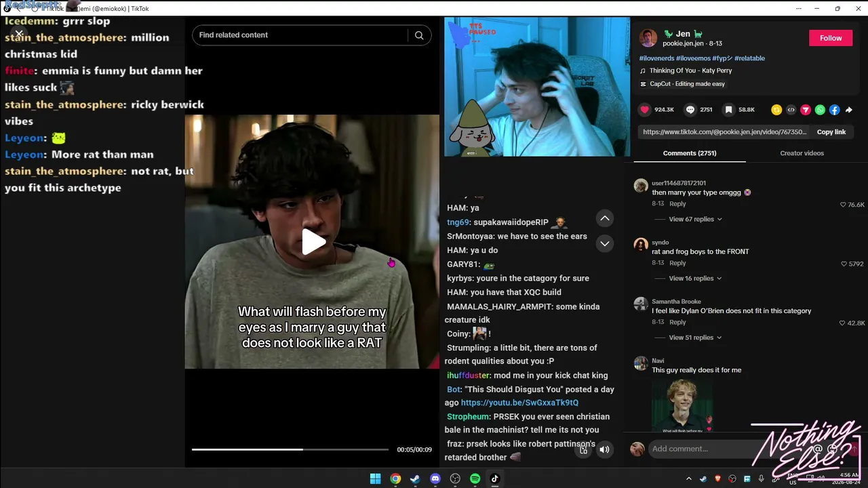Click the Brave tray icon
868x488 pixels.
click(x=718, y=479)
